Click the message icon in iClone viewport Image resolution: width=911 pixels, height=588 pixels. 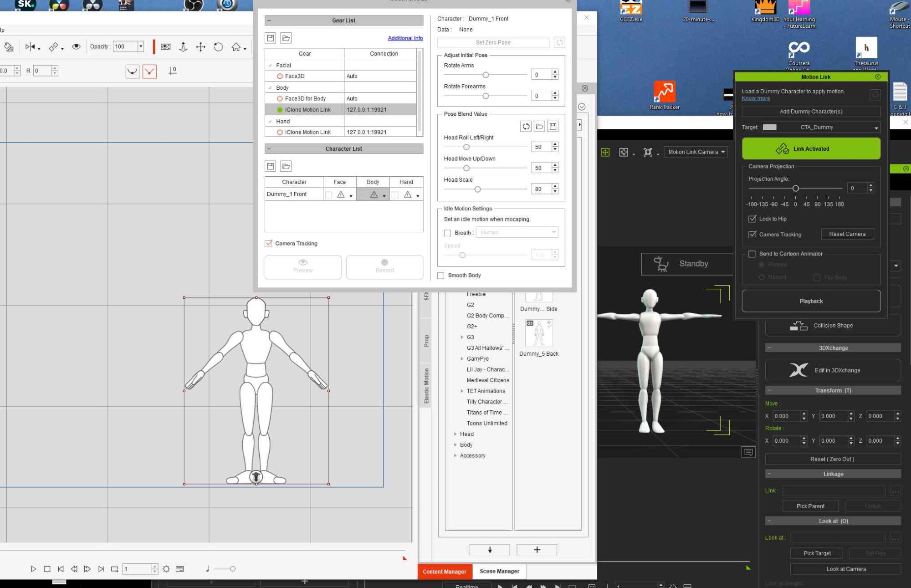[748, 452]
